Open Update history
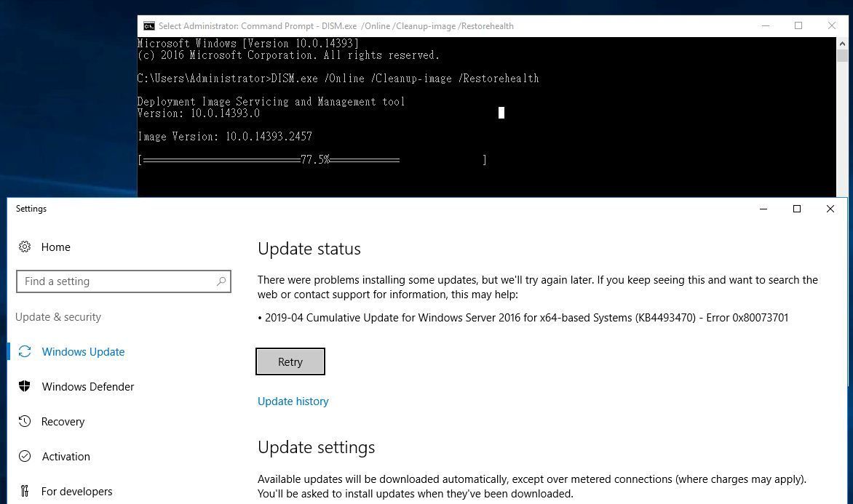Image resolution: width=853 pixels, height=504 pixels. pyautogui.click(x=293, y=401)
